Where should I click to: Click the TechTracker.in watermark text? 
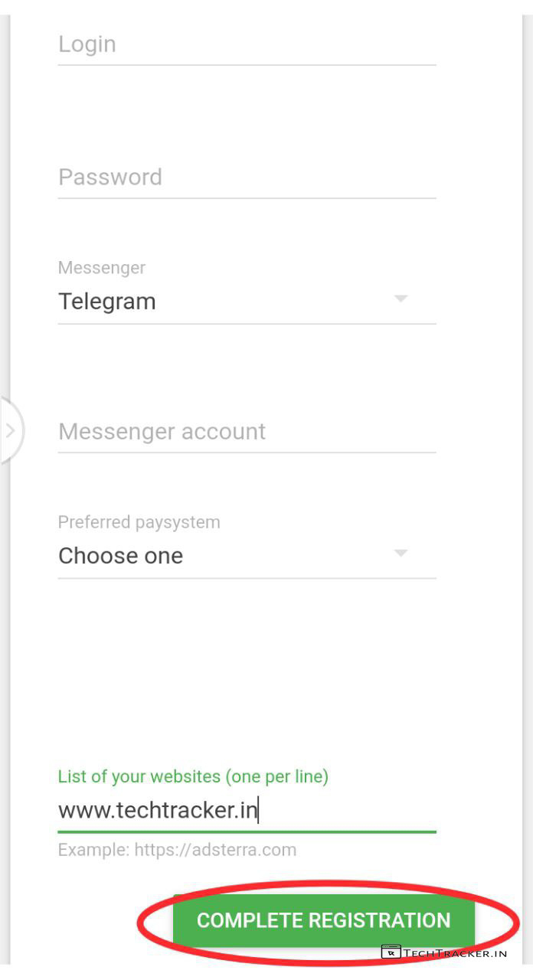(455, 953)
